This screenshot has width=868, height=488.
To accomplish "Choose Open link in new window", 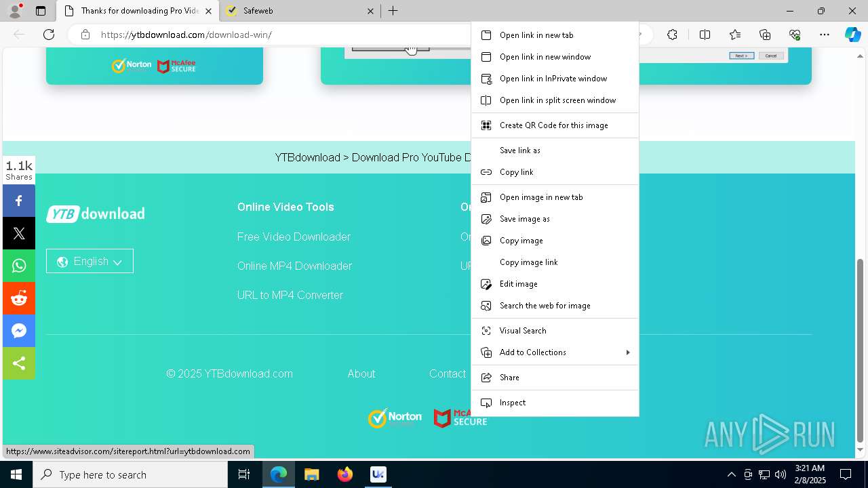I will pos(555,57).
